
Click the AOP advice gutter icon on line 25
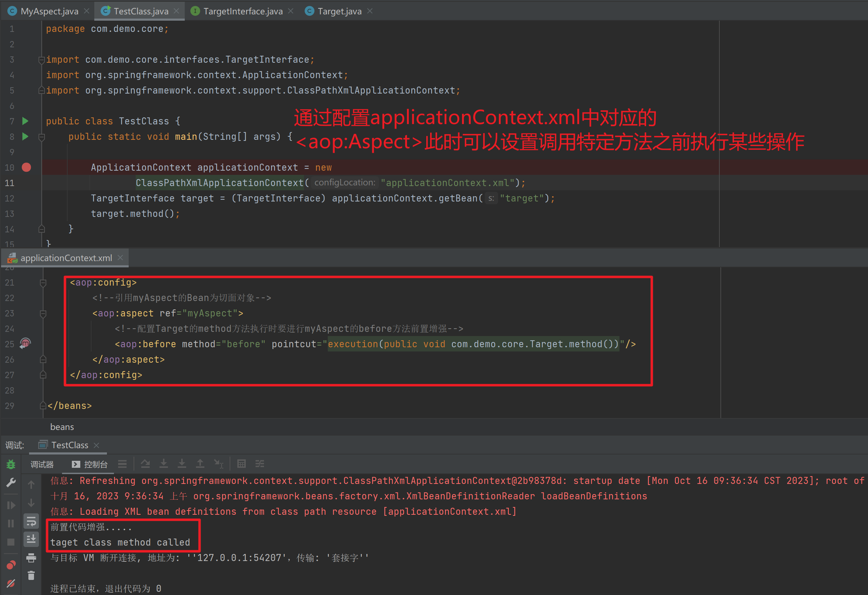[x=25, y=343]
